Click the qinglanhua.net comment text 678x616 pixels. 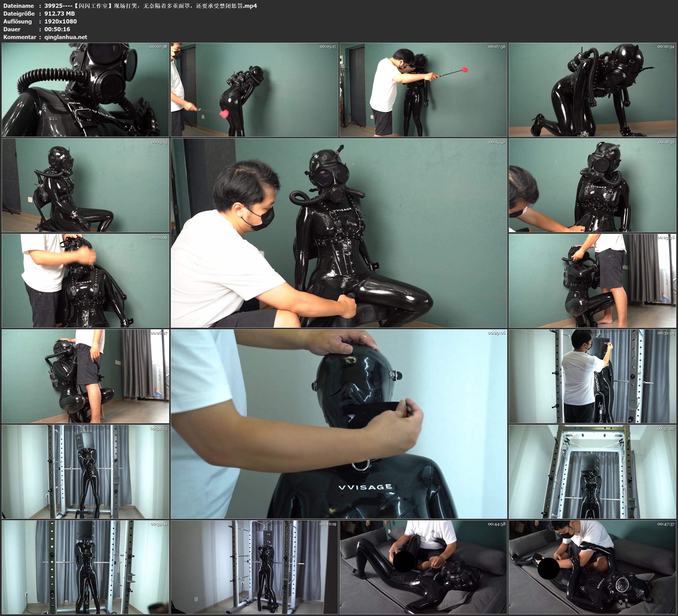click(x=66, y=37)
